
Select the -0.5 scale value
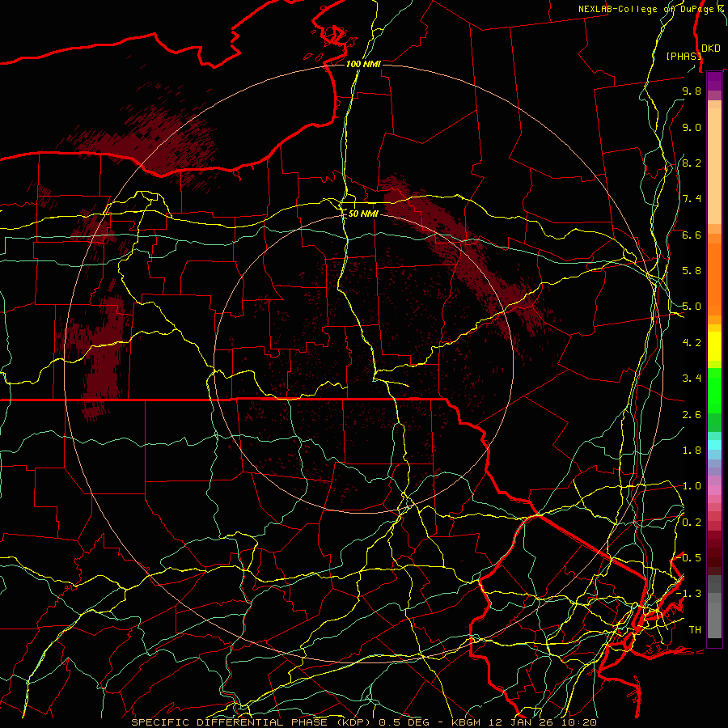pos(689,558)
